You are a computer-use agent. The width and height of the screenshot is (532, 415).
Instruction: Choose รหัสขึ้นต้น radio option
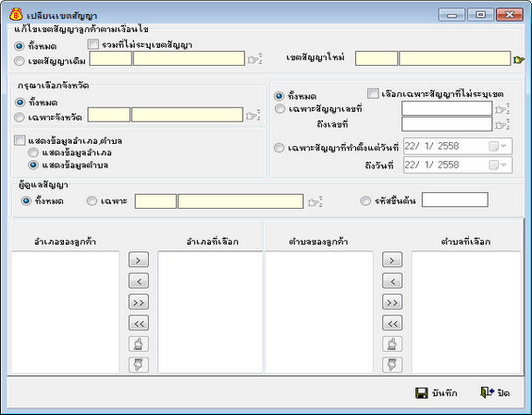tap(365, 200)
